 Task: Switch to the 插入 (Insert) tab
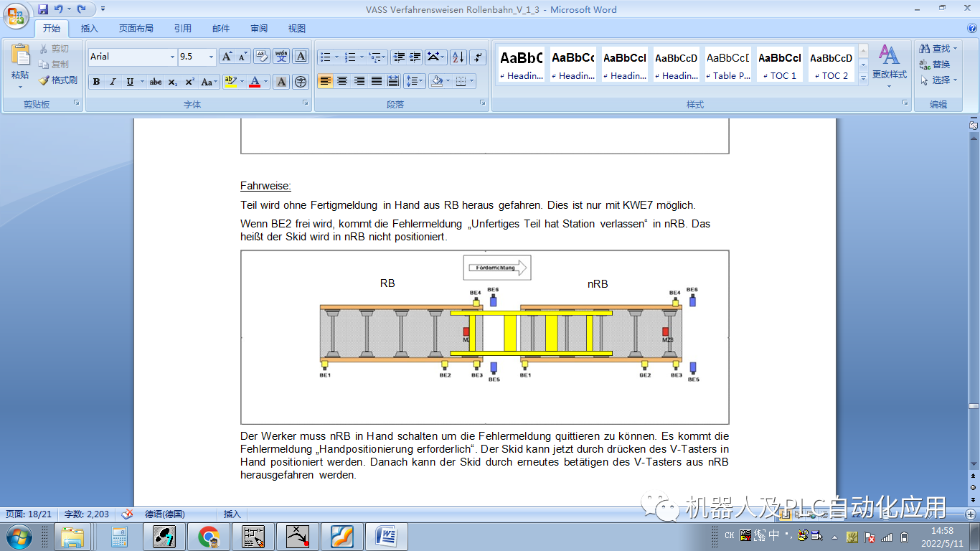89,29
